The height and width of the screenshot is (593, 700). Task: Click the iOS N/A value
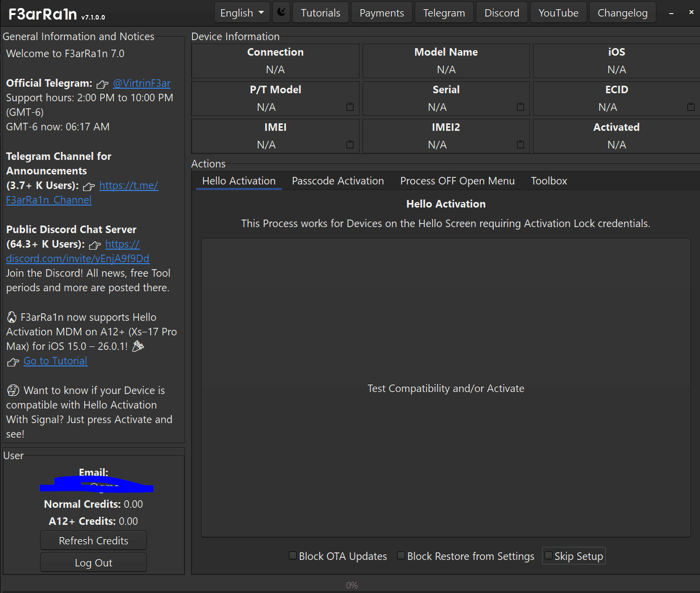(617, 69)
